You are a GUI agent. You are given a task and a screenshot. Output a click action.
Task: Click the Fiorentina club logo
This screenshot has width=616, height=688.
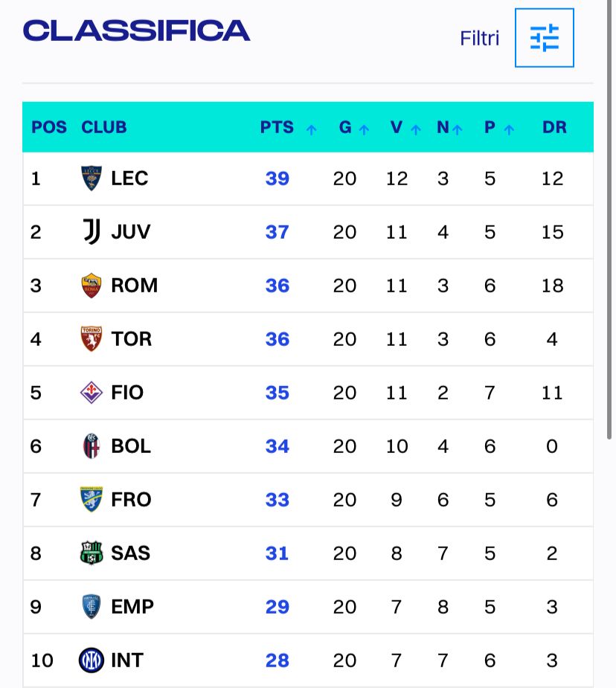(91, 393)
